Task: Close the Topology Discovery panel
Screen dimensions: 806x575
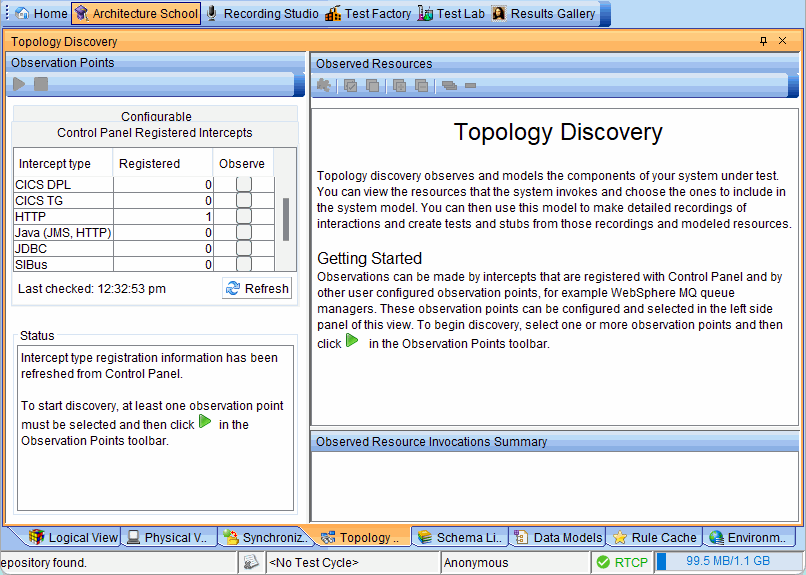Action: coord(782,41)
